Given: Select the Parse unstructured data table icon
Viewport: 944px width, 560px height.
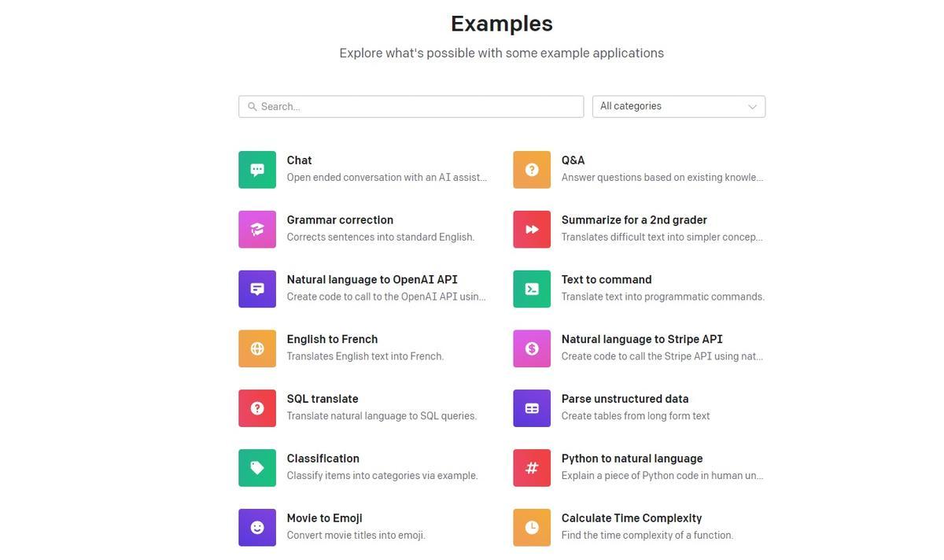Looking at the screenshot, I should 532,409.
